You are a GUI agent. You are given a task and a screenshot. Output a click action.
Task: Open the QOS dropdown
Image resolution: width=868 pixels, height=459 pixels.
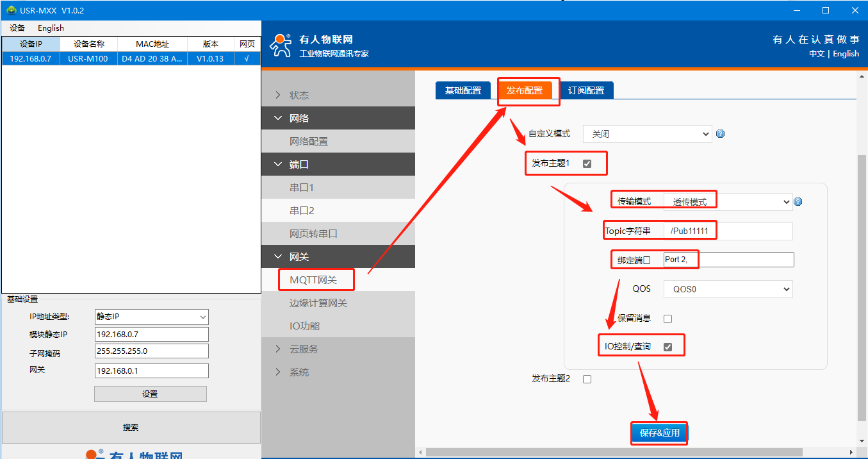(x=728, y=289)
